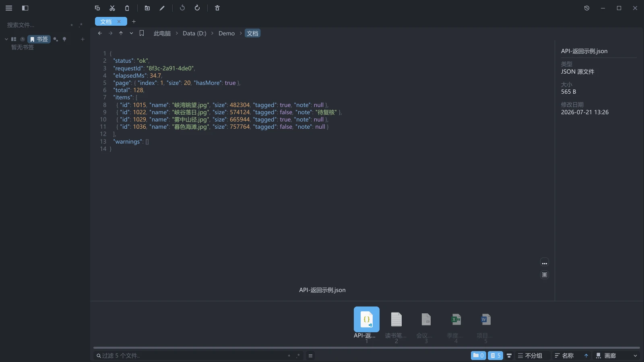Click the Cut scissors icon
Screen dimensions: 644x362
[112, 8]
